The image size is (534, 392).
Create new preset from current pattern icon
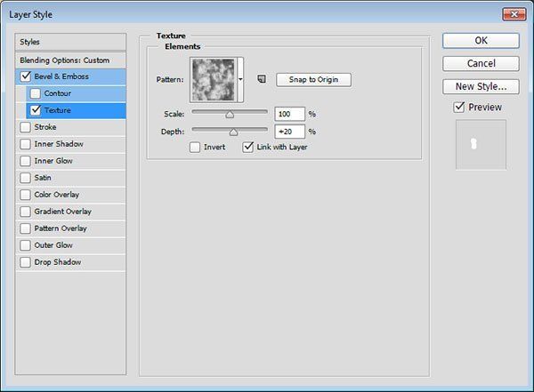262,79
